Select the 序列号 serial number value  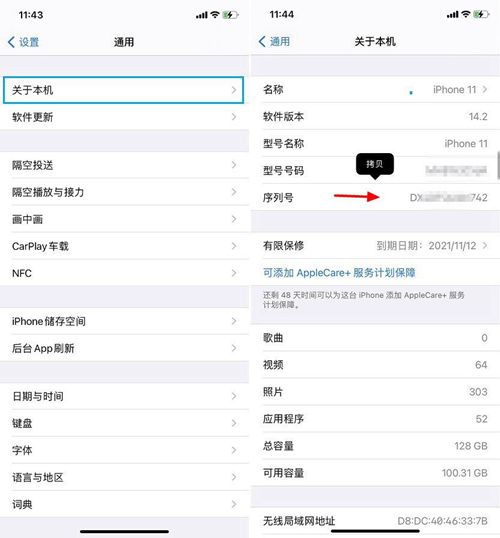pyautogui.click(x=448, y=198)
